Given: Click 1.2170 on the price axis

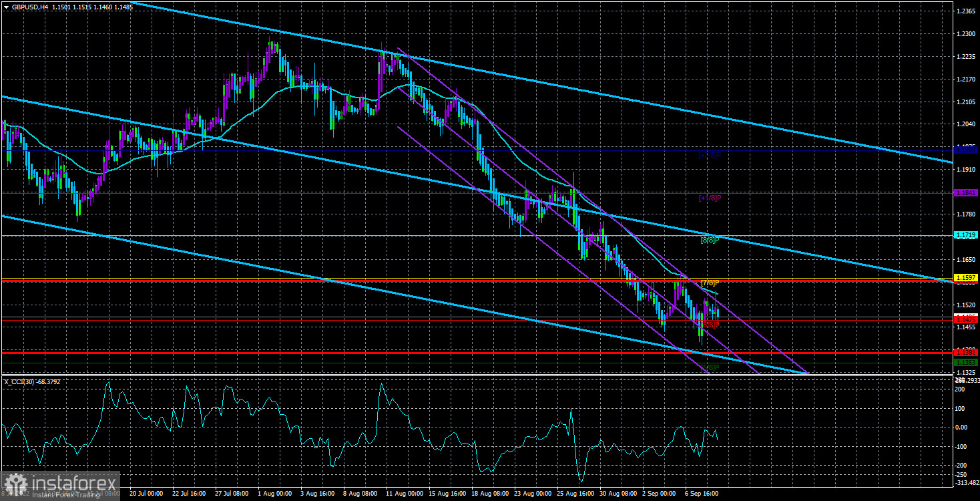Looking at the screenshot, I should 966,79.
